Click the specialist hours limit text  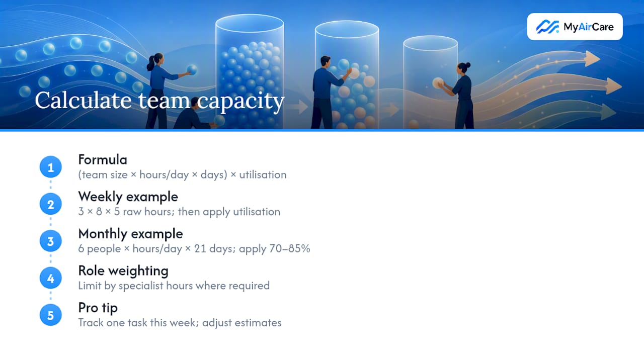(x=174, y=286)
